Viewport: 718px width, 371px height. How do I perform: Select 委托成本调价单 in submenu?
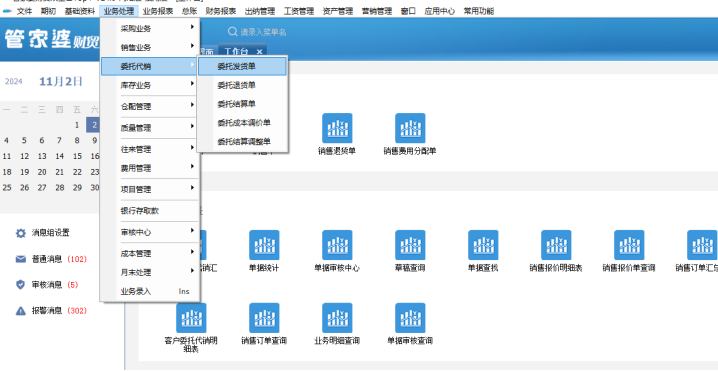pos(242,123)
